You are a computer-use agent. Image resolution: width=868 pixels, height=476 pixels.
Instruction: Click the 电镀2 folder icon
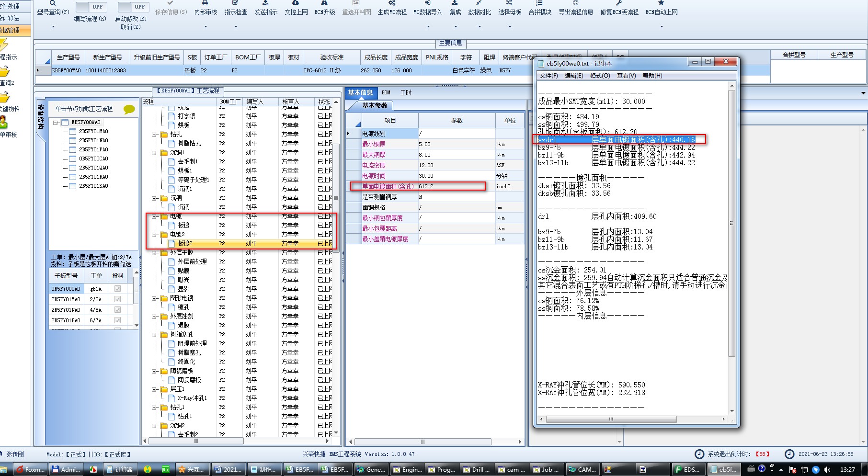click(x=164, y=234)
